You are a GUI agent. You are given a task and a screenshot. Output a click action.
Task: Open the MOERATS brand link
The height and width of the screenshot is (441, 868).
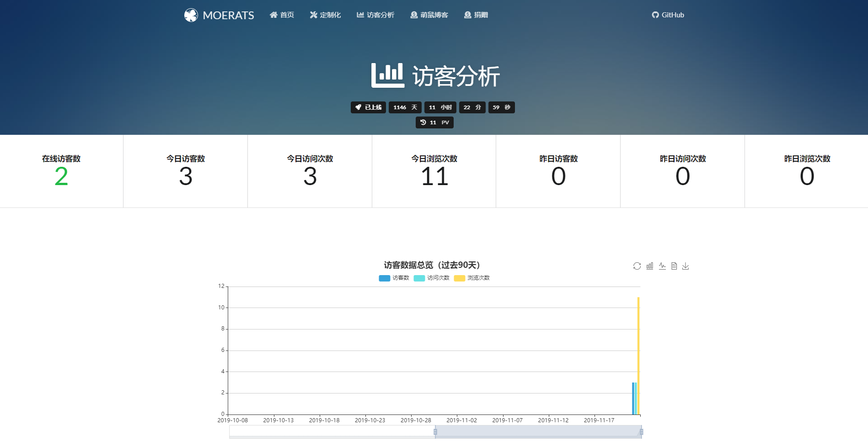[x=219, y=15]
